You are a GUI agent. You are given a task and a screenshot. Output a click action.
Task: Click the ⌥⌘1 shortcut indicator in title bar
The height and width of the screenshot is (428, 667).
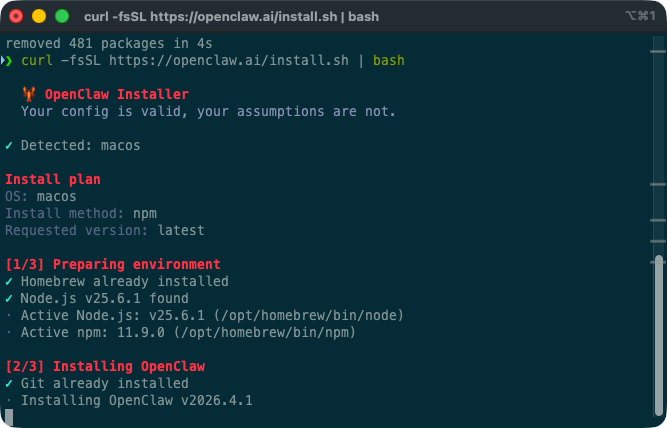(x=641, y=16)
